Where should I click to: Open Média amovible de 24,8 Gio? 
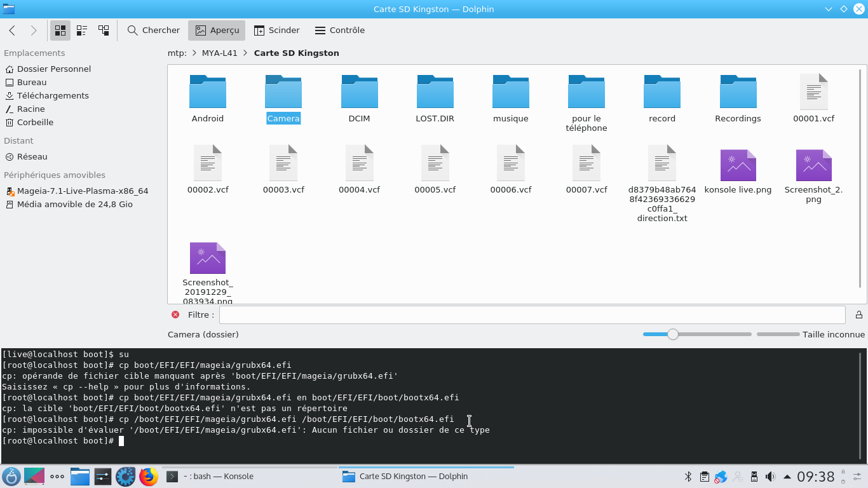pyautogui.click(x=69, y=204)
